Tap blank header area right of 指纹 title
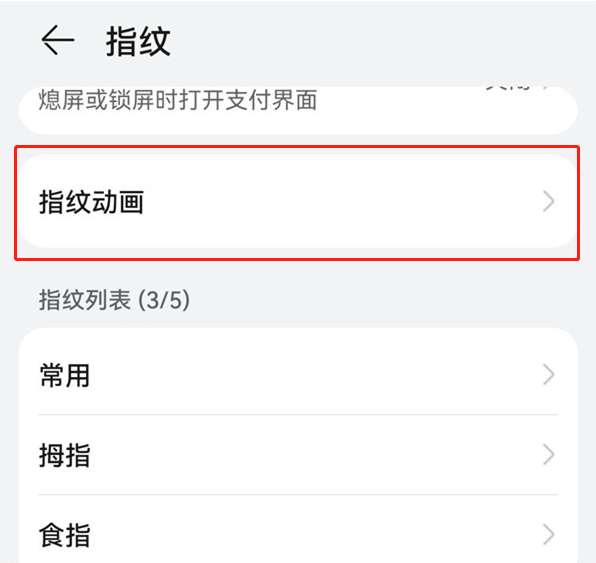Image resolution: width=596 pixels, height=563 pixels. [380, 41]
